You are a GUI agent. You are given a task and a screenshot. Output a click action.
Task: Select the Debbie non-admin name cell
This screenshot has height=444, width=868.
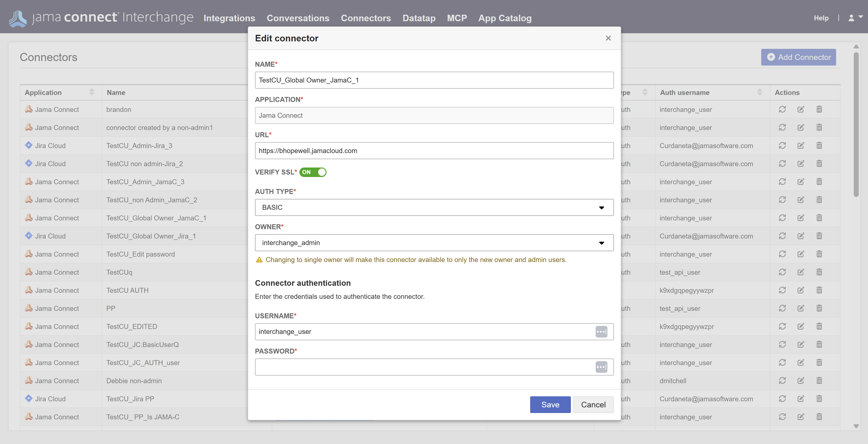pos(134,381)
